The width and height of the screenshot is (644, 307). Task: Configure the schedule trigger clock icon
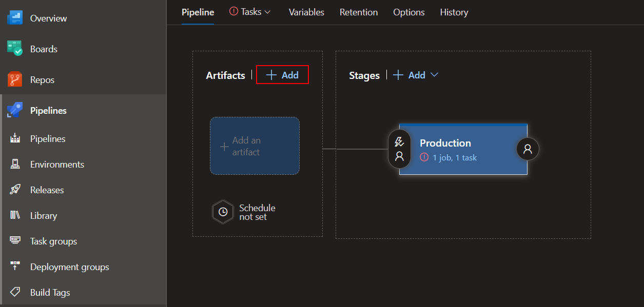coord(223,212)
